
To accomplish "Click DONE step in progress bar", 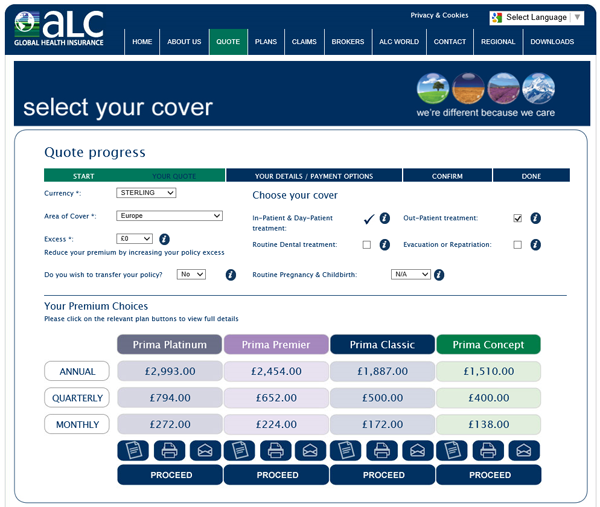I will pyautogui.click(x=531, y=176).
